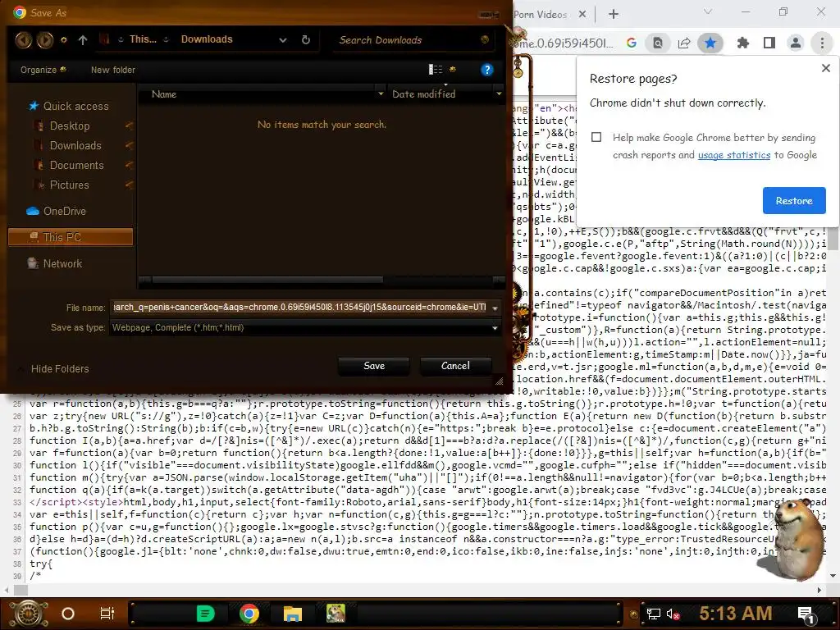The width and height of the screenshot is (840, 630).
Task: Select Desktop in navigation pane
Action: pyautogui.click(x=70, y=126)
